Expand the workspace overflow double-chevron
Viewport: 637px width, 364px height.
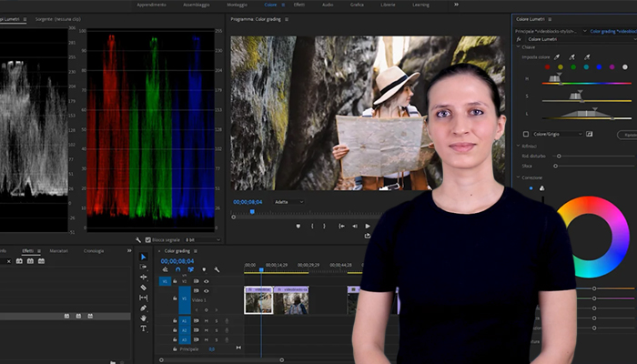click(456, 5)
